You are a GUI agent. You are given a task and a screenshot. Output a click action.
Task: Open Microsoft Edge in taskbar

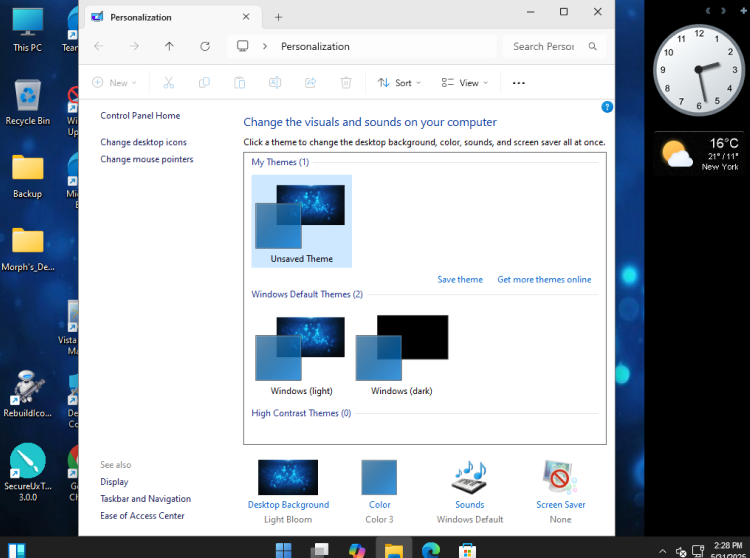pos(430,550)
